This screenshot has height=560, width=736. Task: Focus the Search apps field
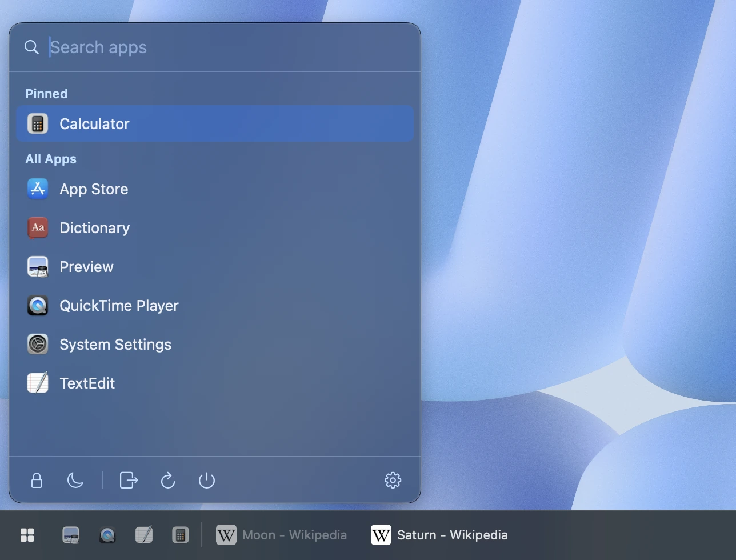215,47
